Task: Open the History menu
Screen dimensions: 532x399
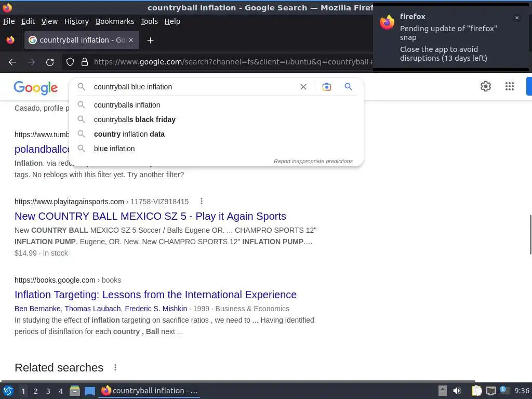Action: click(76, 21)
